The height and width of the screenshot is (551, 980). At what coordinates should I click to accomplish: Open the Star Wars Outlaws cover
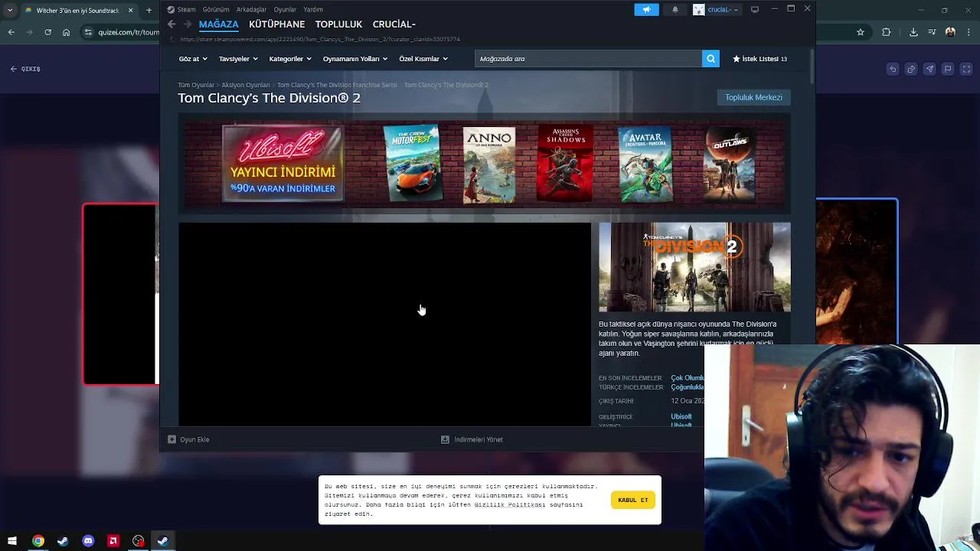click(x=729, y=164)
